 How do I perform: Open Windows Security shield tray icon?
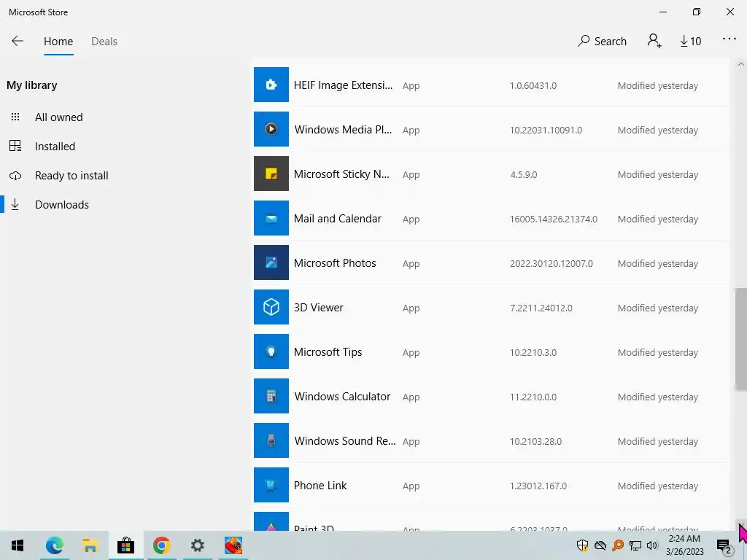pyautogui.click(x=582, y=545)
